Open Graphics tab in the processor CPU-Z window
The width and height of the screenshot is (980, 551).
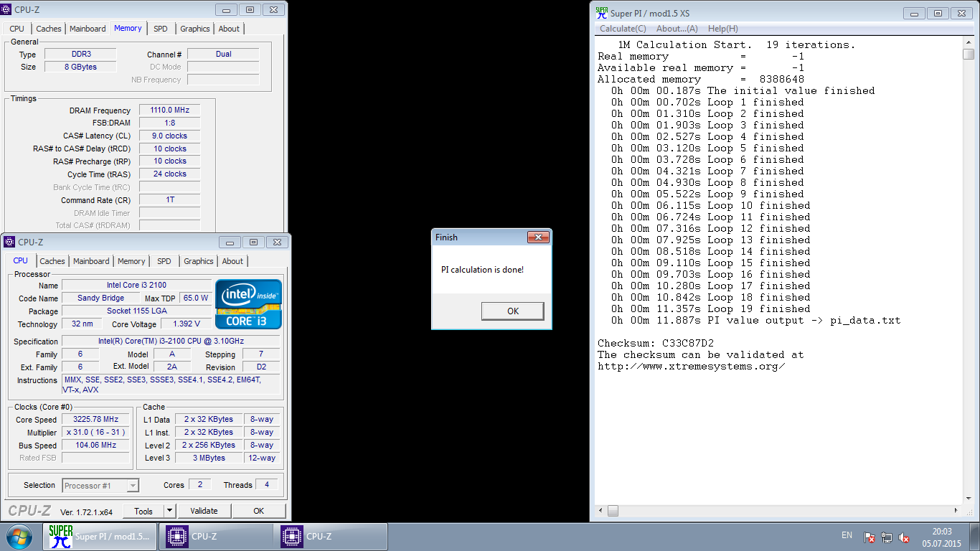click(199, 261)
